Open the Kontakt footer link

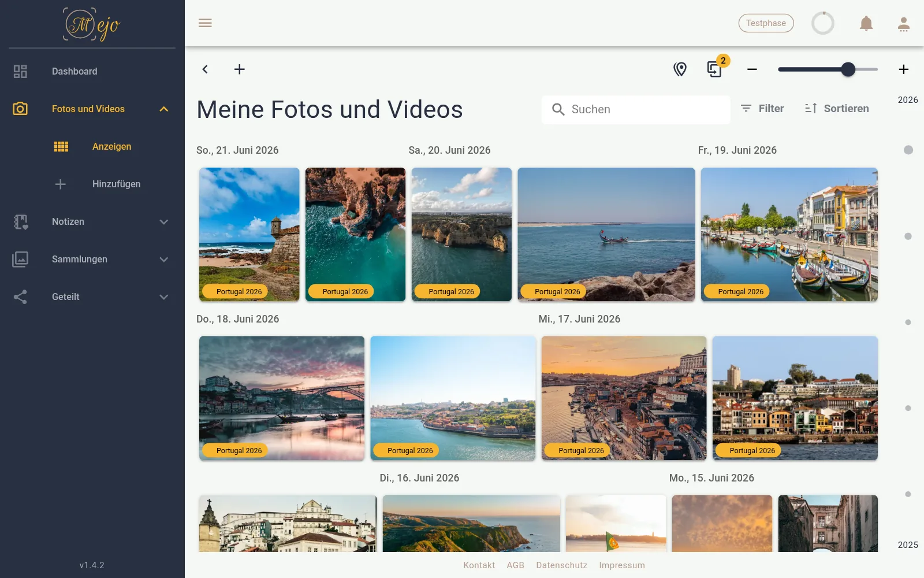click(479, 565)
